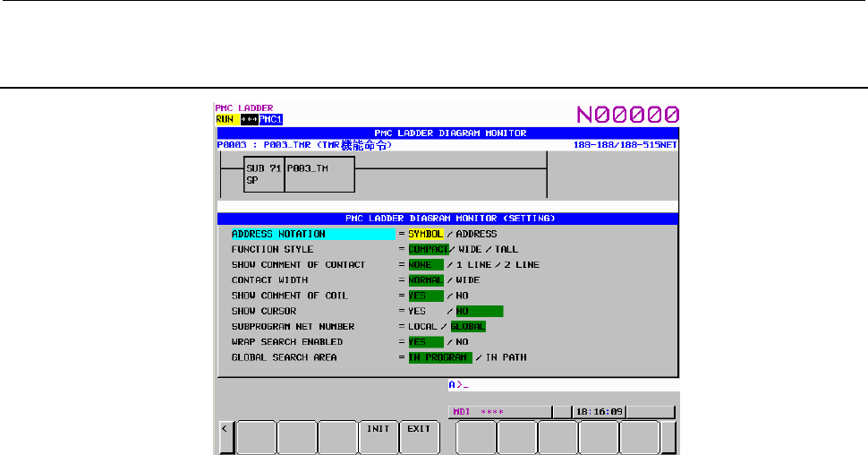Click the P0003 : P003_TMR program title

[x=304, y=145]
